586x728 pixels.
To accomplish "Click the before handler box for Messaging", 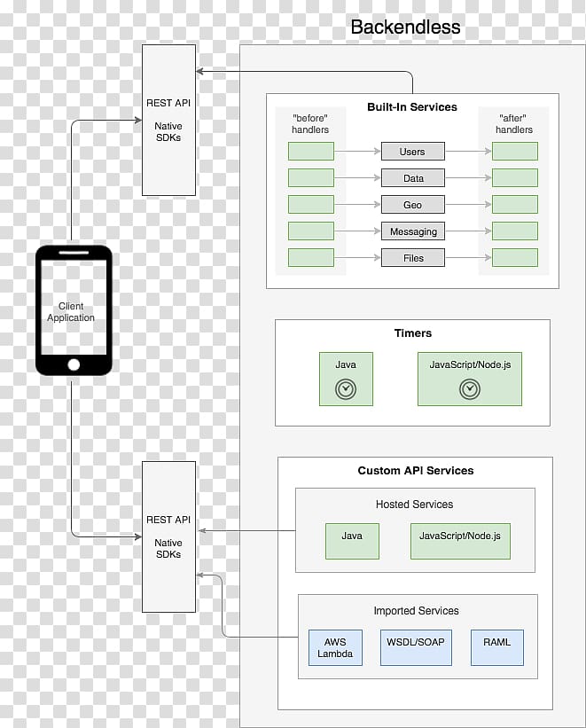I will 311,231.
